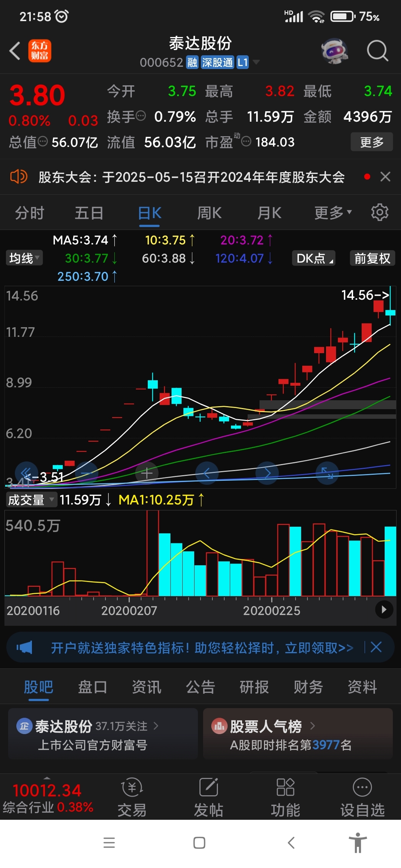Open the 开户就送独家特色指标 promo link
This screenshot has width=401, height=868.
click(202, 648)
